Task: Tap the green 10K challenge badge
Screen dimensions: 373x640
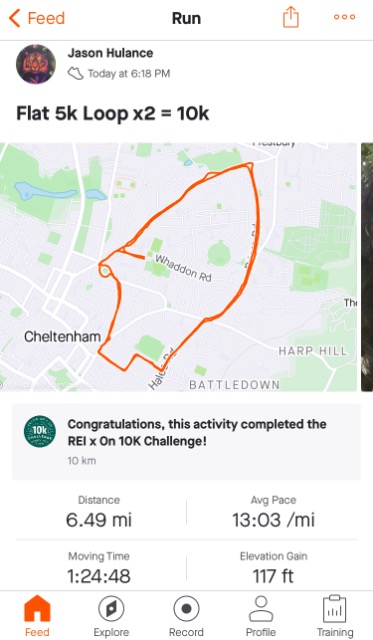Action: pyautogui.click(x=40, y=431)
